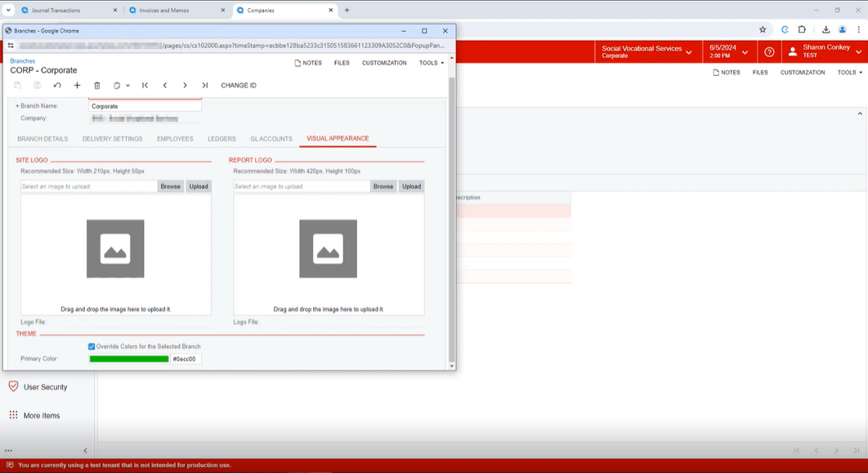Click the green Primary Color swatch
Image resolution: width=868 pixels, height=473 pixels.
[x=128, y=359]
